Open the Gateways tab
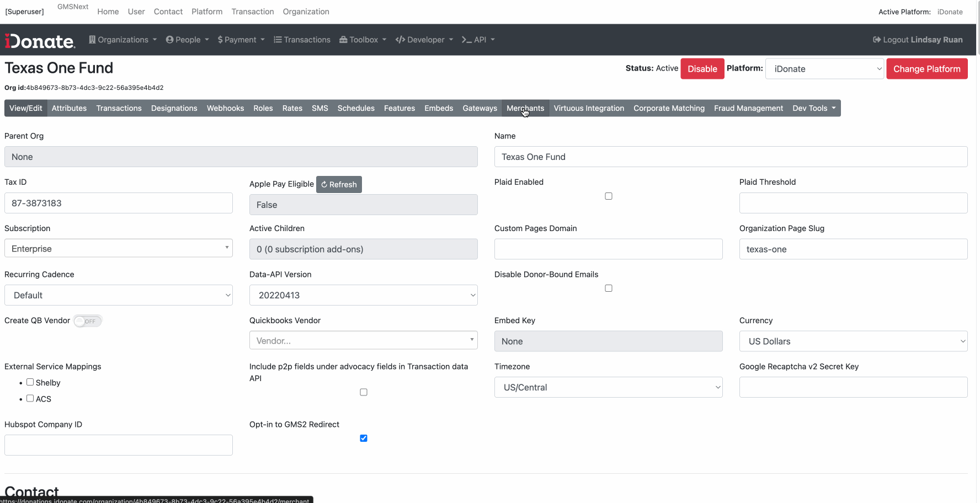The width and height of the screenshot is (980, 503). [480, 108]
